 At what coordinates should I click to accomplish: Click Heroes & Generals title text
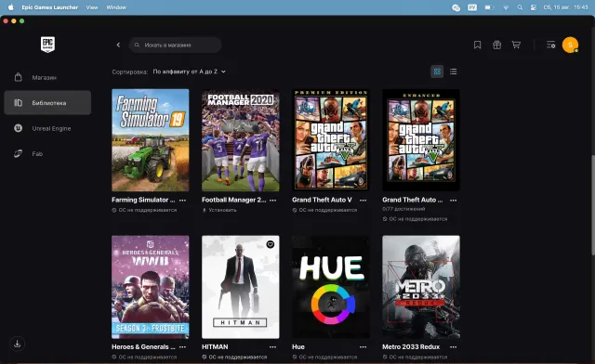pos(143,347)
